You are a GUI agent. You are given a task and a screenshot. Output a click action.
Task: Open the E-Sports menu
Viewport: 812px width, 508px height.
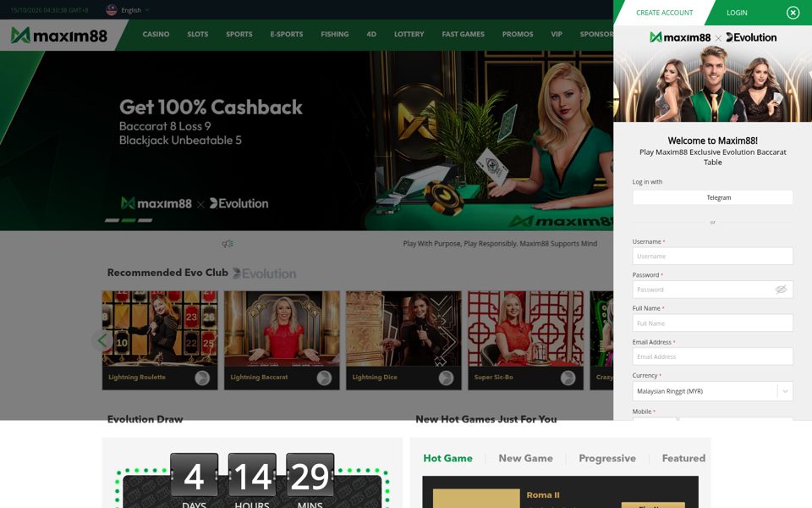click(287, 34)
